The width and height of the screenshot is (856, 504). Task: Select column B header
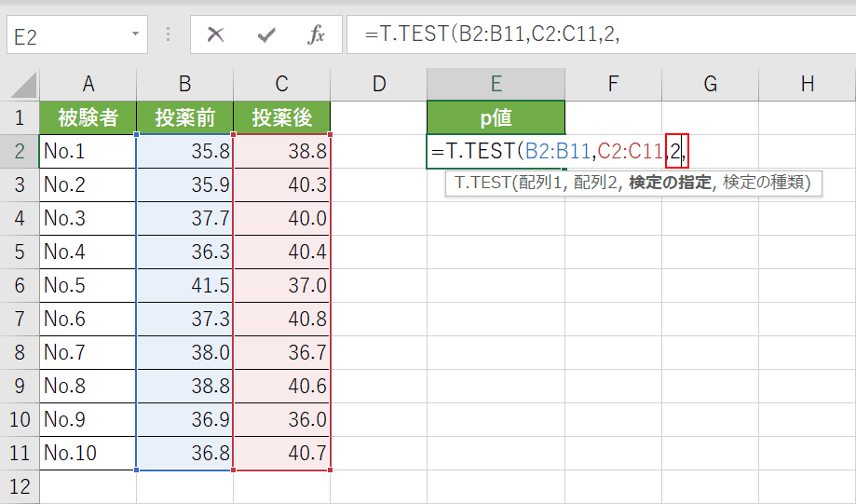click(185, 85)
